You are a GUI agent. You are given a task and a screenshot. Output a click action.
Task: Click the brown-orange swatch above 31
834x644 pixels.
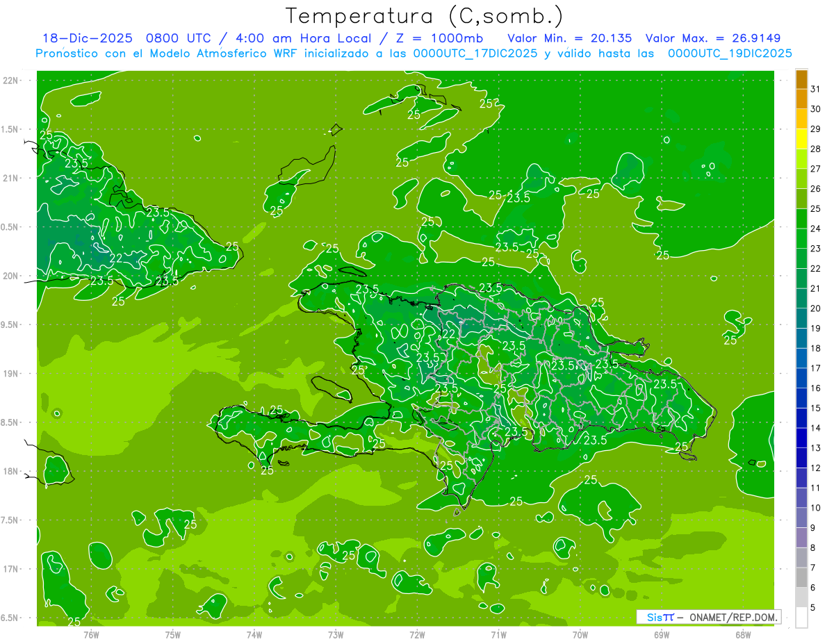[x=801, y=79]
